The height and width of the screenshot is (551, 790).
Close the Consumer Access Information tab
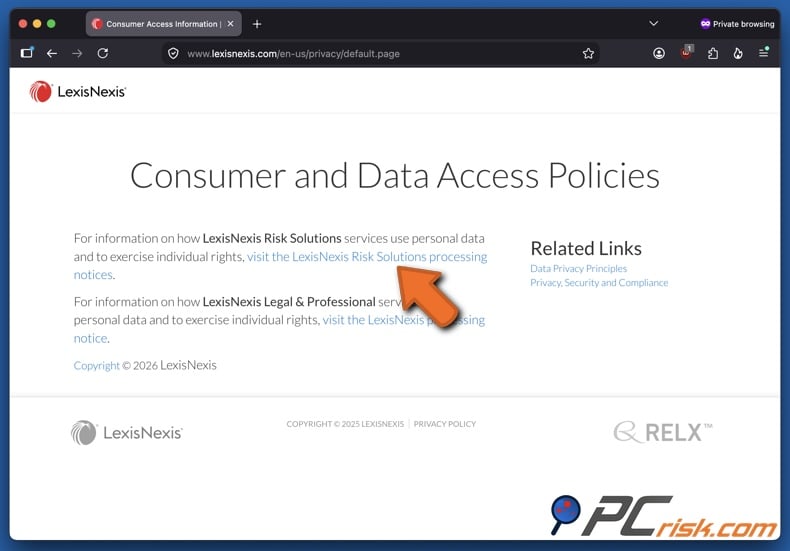tap(230, 24)
